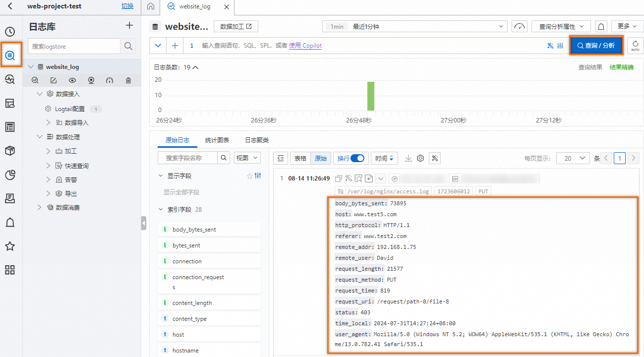Open the per-page 20 dropdown
The width and height of the screenshot is (644, 357).
(573, 158)
